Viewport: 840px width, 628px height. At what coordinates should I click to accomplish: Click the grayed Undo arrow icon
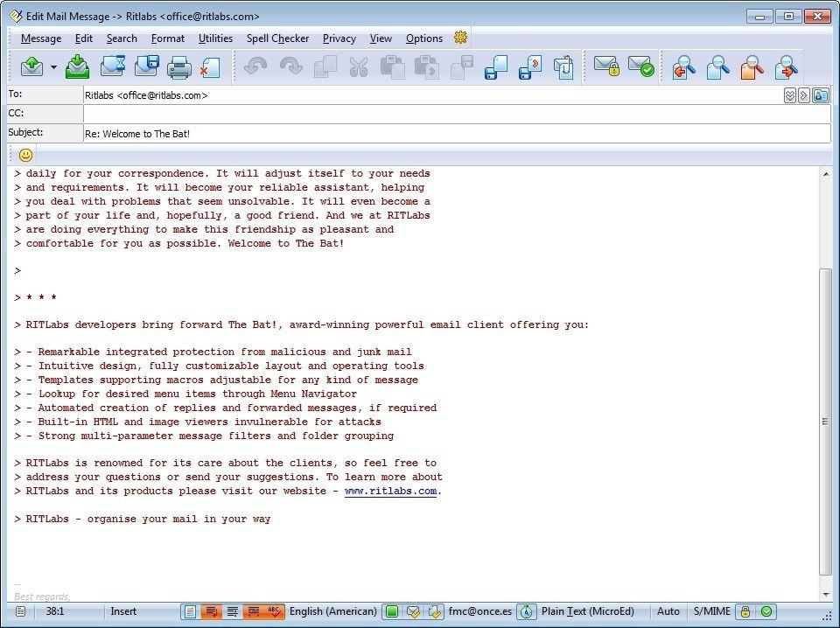click(x=255, y=67)
